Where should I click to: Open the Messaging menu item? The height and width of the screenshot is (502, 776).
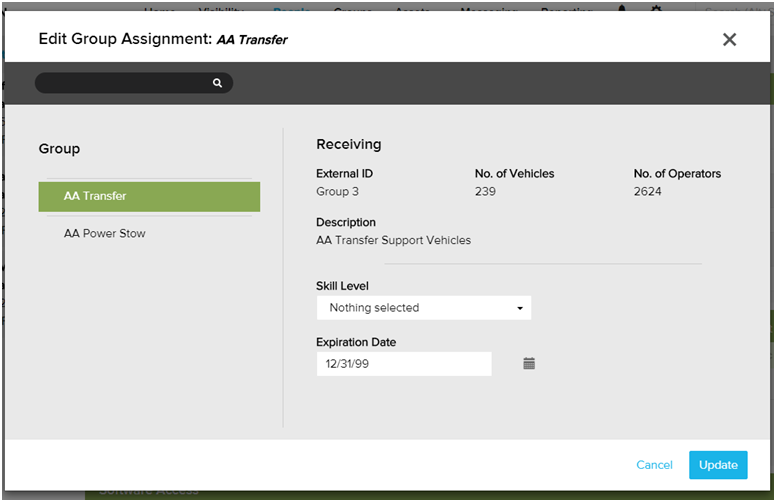[487, 10]
